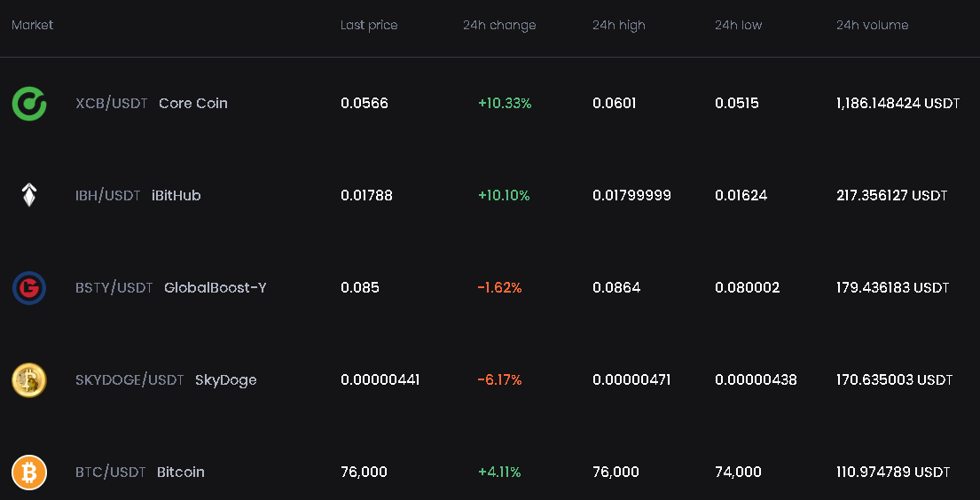Click volume 110.974789 USDT

pos(893,472)
